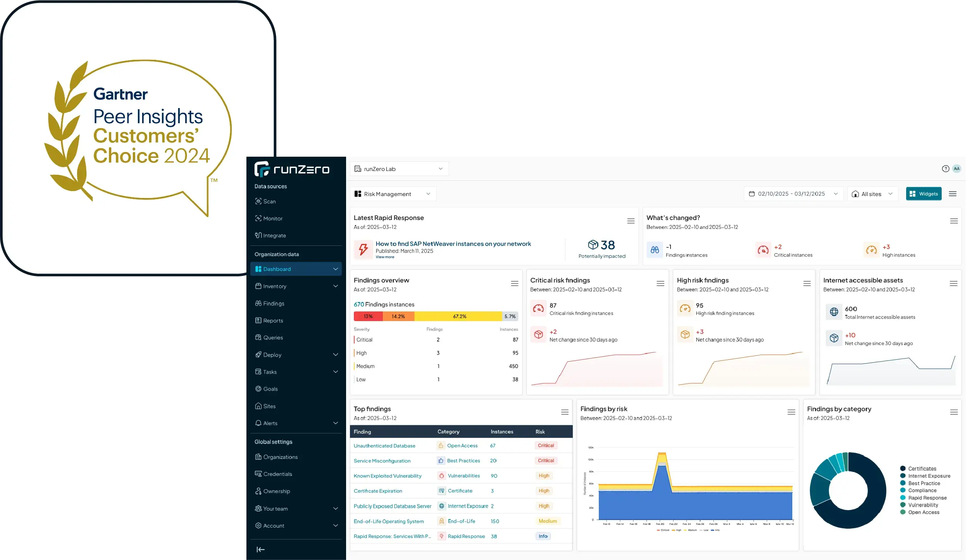
Task: Toggle the Open Access legend entry
Action: click(x=923, y=512)
